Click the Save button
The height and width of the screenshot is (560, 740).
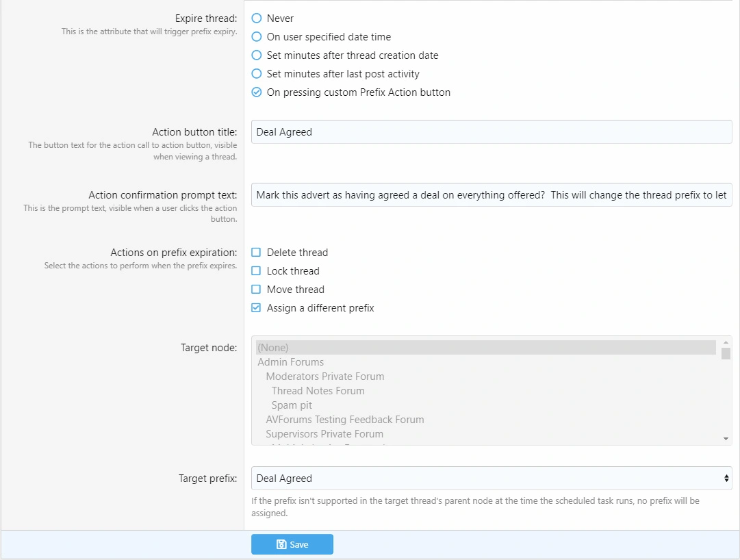pos(292,545)
